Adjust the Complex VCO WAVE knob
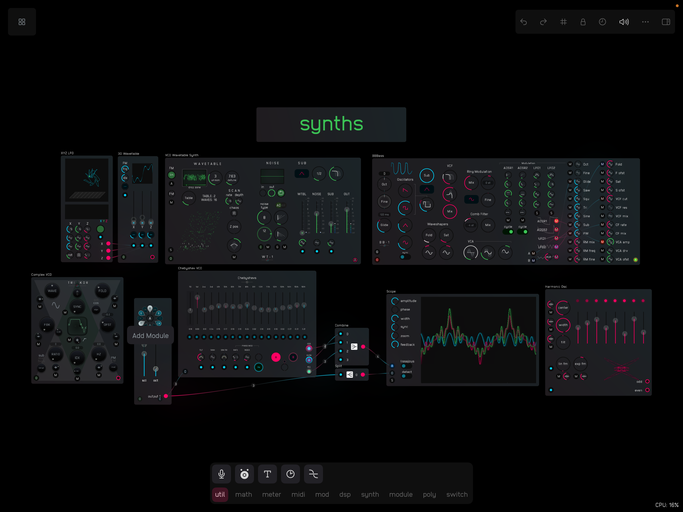 tap(52, 291)
